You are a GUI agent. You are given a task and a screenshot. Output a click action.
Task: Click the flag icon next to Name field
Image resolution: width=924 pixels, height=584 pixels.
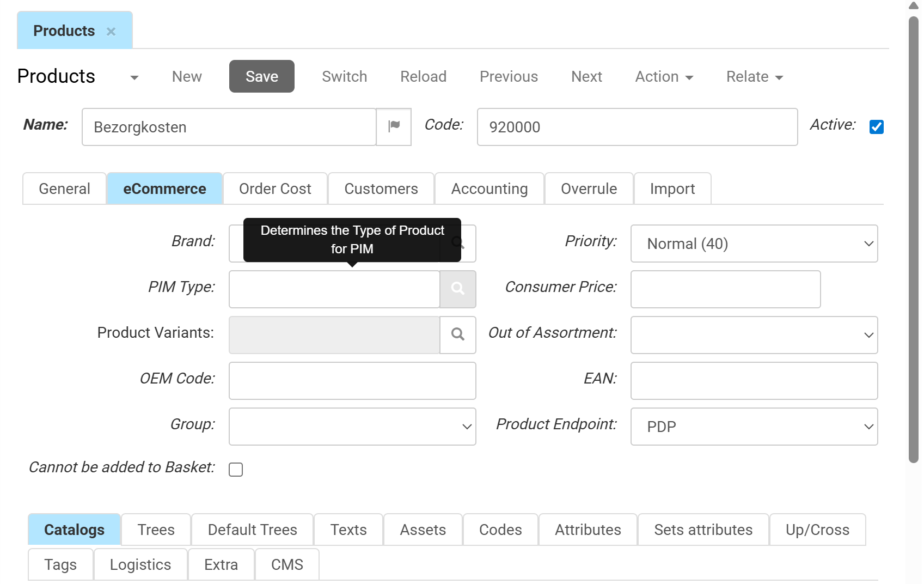[393, 127]
